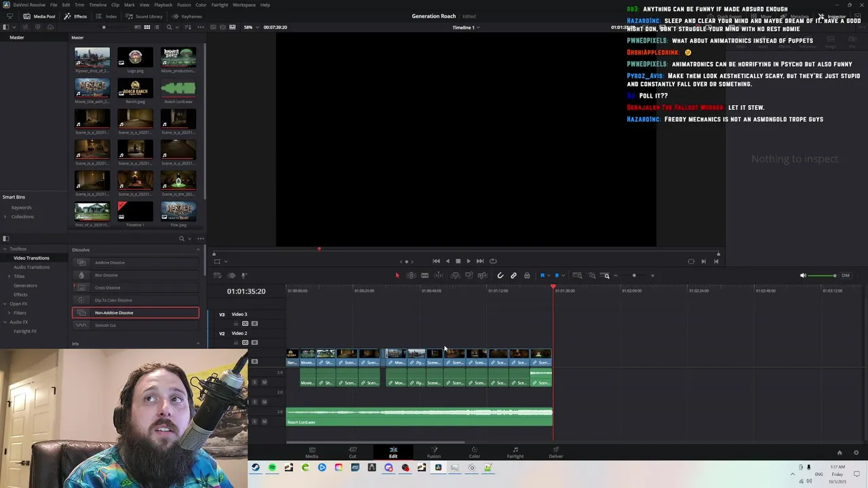Toggle position lock padlock icon
Image resolution: width=868 pixels, height=488 pixels.
527,275
